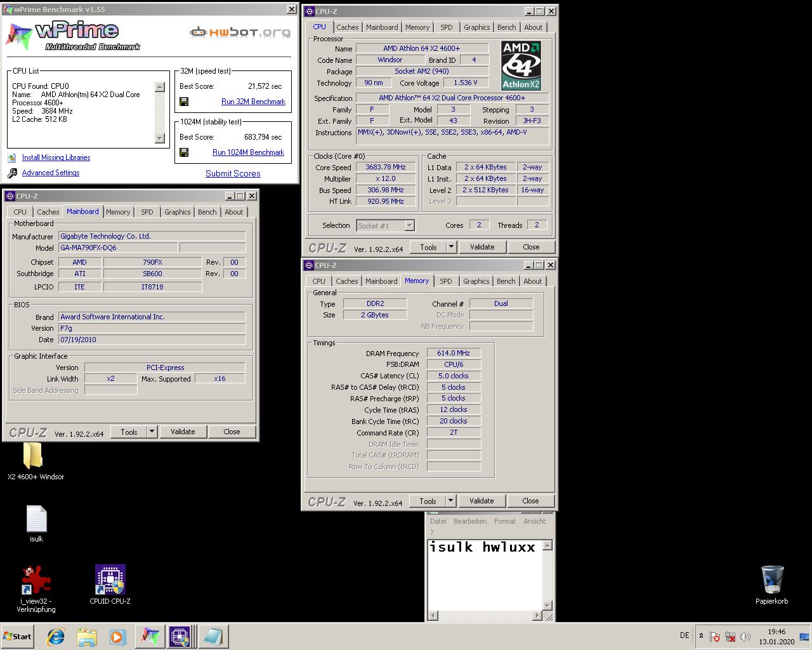Click the Install Missing Libraries icon

pos(12,157)
